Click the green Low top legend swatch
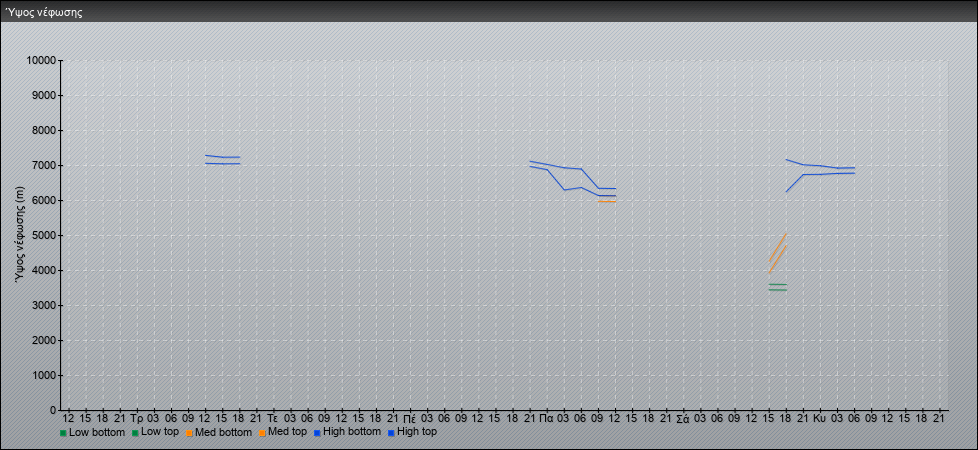978x450 pixels. click(135, 433)
